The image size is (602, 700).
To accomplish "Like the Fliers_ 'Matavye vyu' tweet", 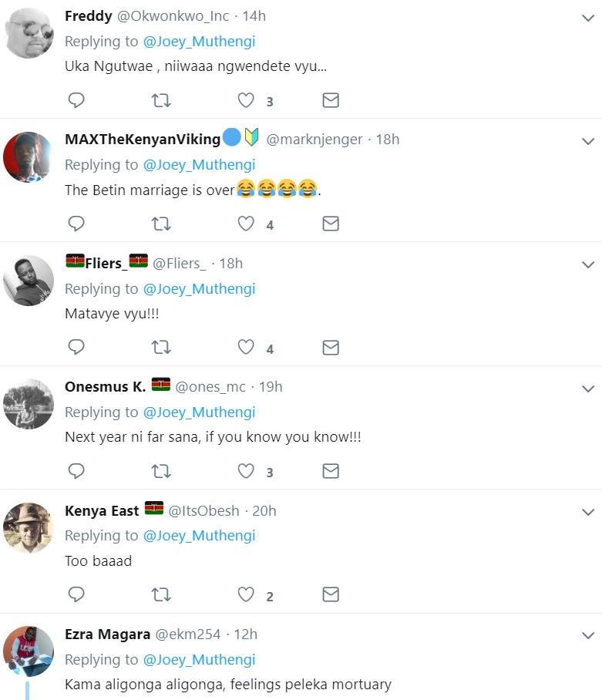I will [x=246, y=348].
